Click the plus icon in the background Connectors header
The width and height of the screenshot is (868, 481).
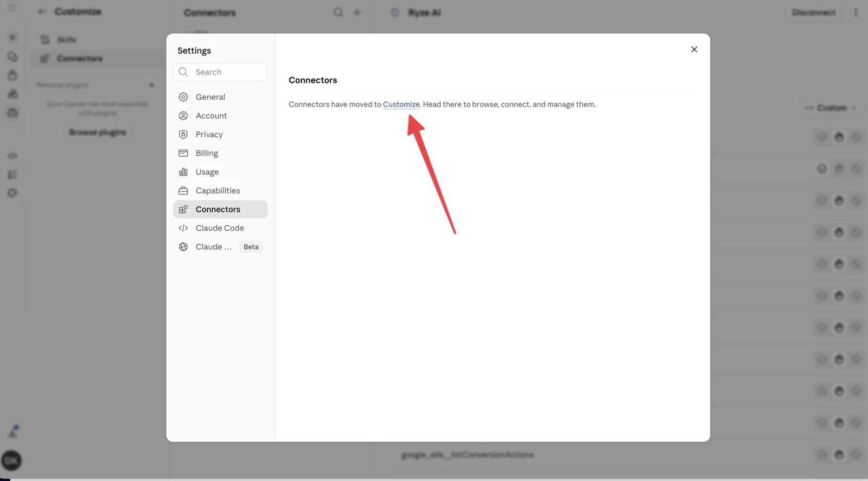tap(357, 12)
